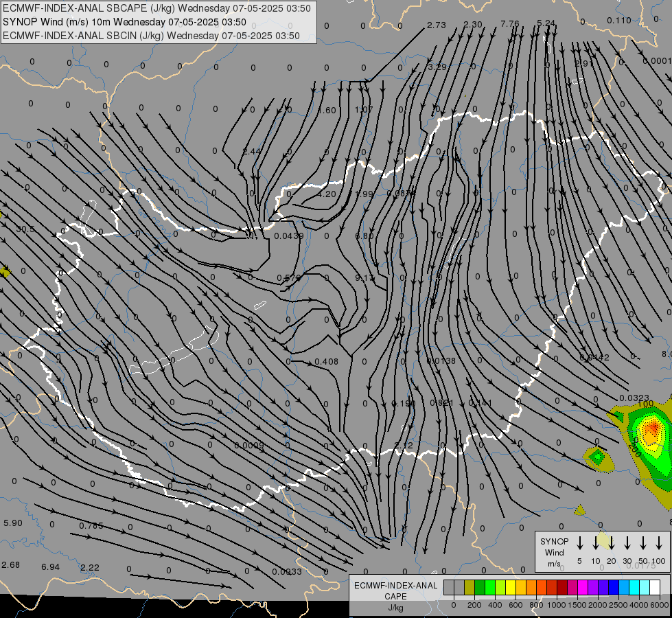Select the olive swatch in CAPE legend
This screenshot has height=618, width=672.
point(470,587)
